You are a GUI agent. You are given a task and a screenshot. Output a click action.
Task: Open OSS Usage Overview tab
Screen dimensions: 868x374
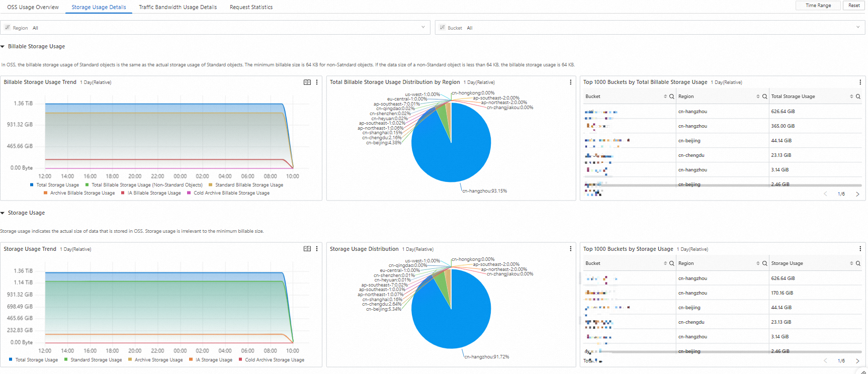click(33, 7)
